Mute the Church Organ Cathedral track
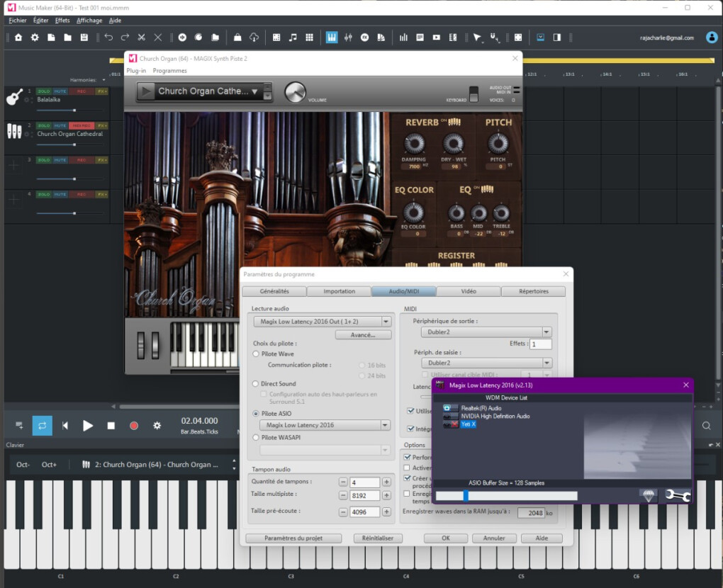The height and width of the screenshot is (588, 723). pos(60,125)
